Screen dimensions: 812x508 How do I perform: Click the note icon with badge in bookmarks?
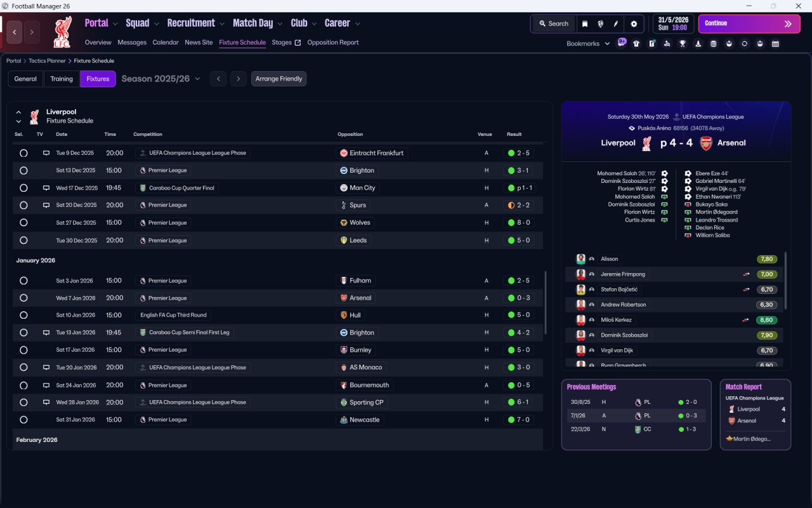652,44
